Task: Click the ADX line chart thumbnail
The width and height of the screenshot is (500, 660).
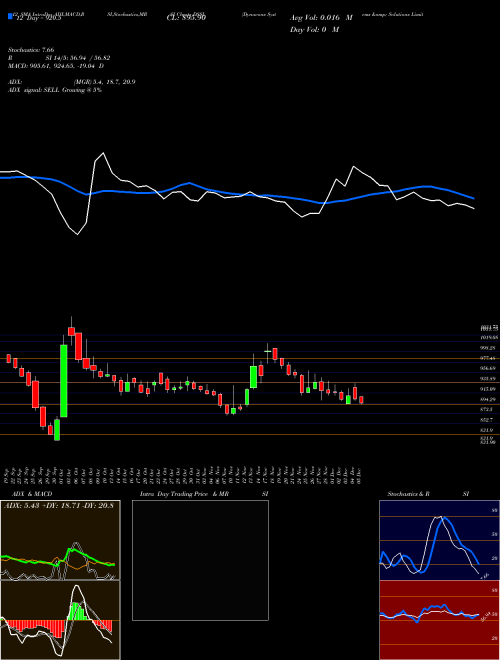Action: (60, 540)
